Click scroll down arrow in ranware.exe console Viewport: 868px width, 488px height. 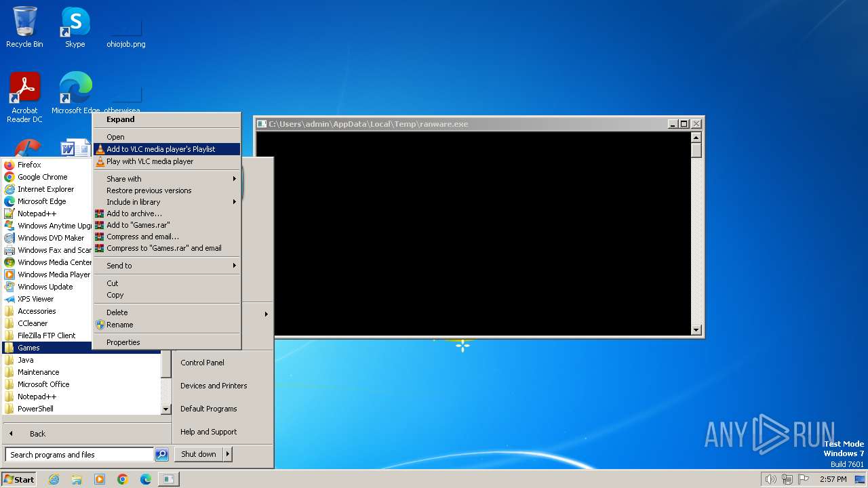pos(696,330)
